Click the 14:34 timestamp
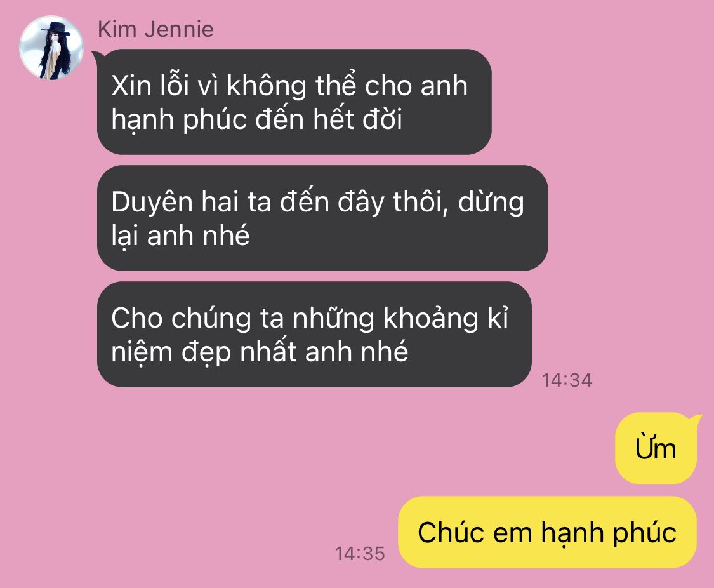Viewport: 714px width, 588px height. [567, 380]
